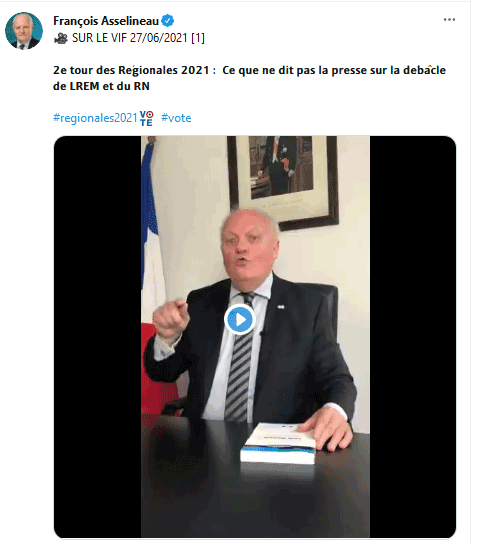Follow the #vote hashtag link
478x544 pixels.
176,118
